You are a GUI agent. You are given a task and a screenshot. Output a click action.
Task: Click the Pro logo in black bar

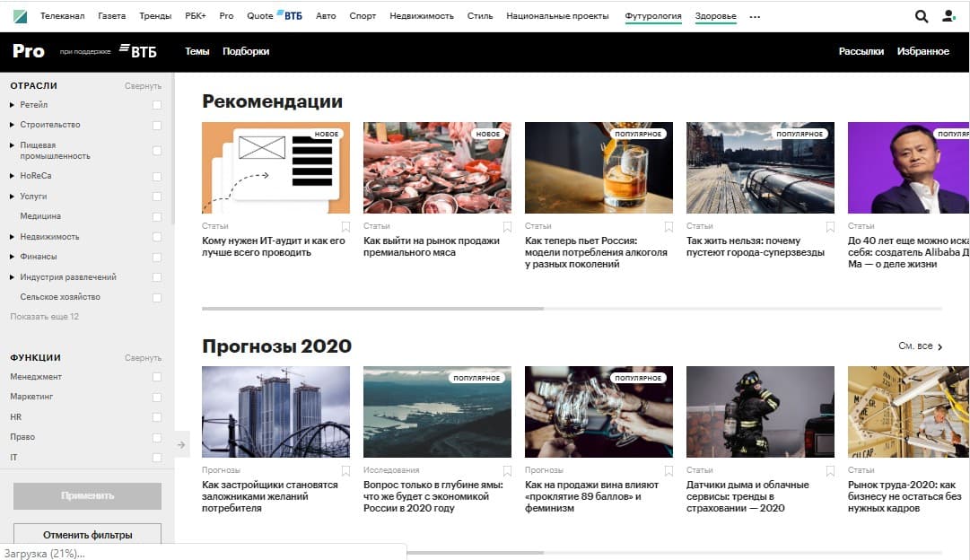coord(29,51)
